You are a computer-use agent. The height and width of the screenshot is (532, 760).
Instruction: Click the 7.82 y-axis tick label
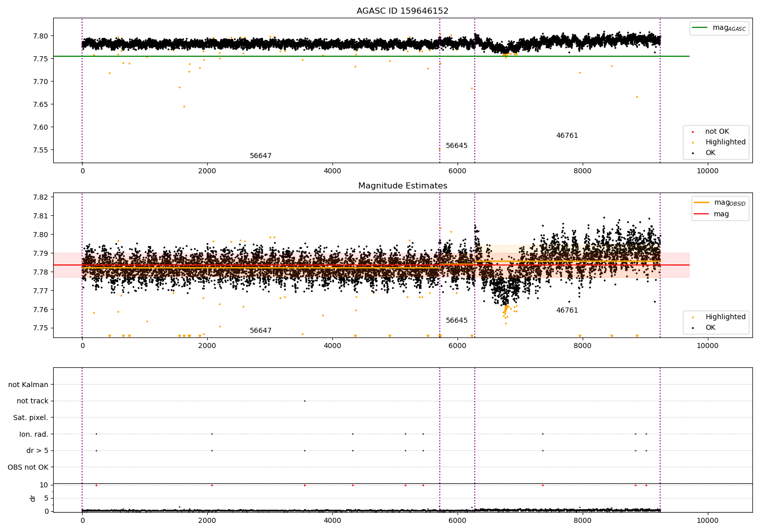pos(41,197)
